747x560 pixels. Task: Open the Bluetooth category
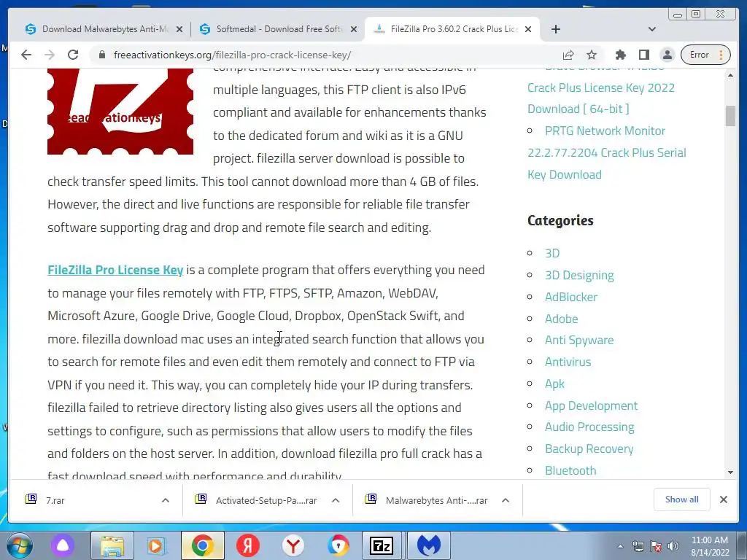pos(570,470)
